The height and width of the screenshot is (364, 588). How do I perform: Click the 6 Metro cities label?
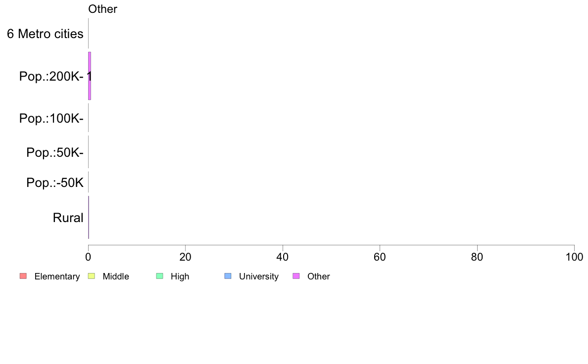(45, 34)
